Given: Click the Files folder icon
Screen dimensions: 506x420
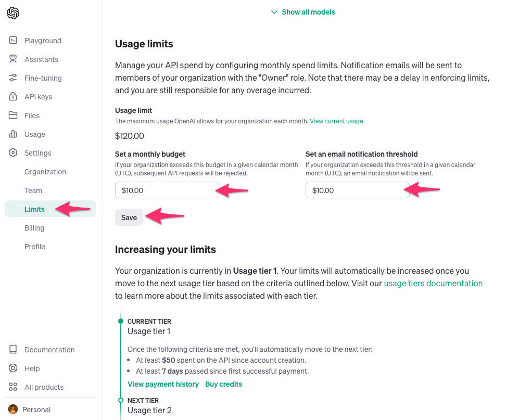Looking at the screenshot, I should [14, 116].
